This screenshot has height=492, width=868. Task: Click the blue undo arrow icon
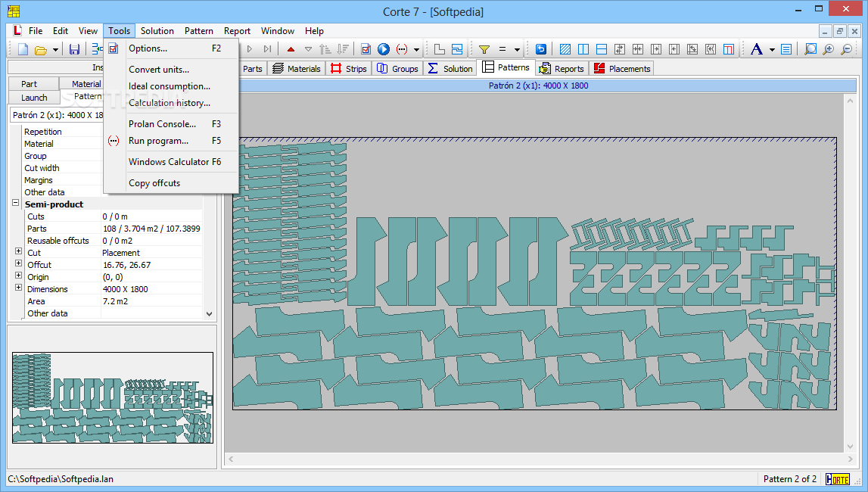click(x=541, y=49)
